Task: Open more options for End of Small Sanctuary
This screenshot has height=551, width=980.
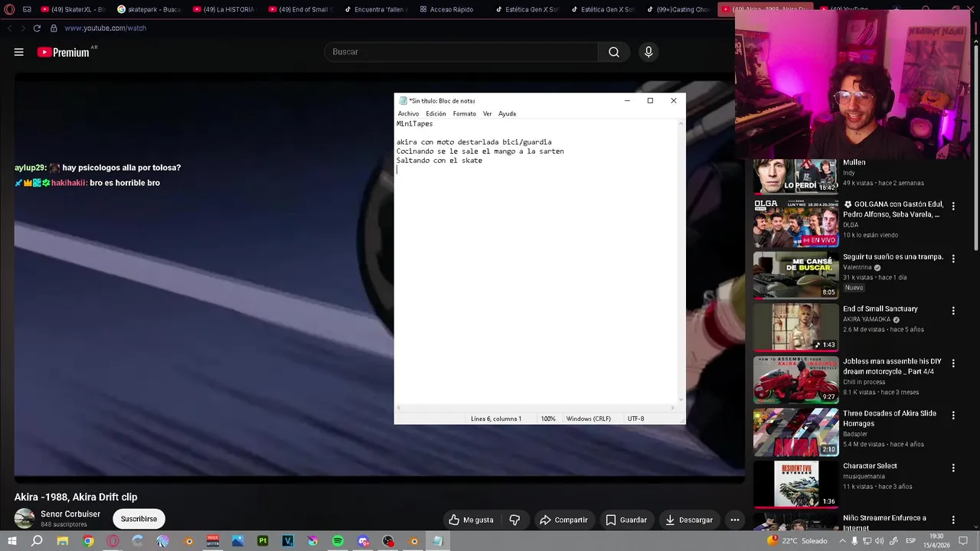Action: [953, 311]
